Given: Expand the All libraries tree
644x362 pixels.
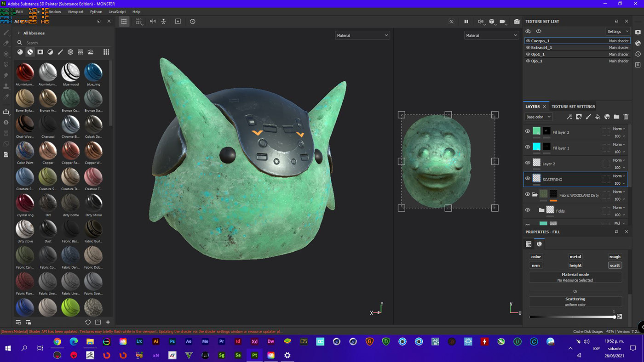Looking at the screenshot, I should pos(19,33).
